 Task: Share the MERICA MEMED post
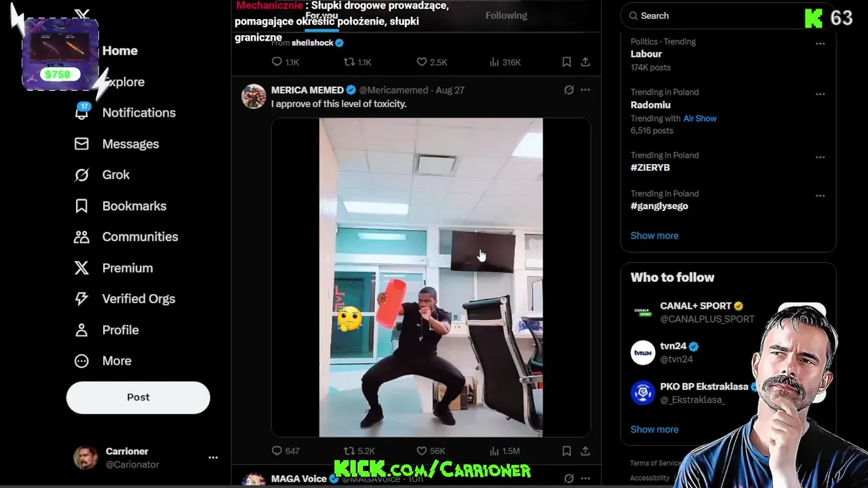[x=585, y=451]
